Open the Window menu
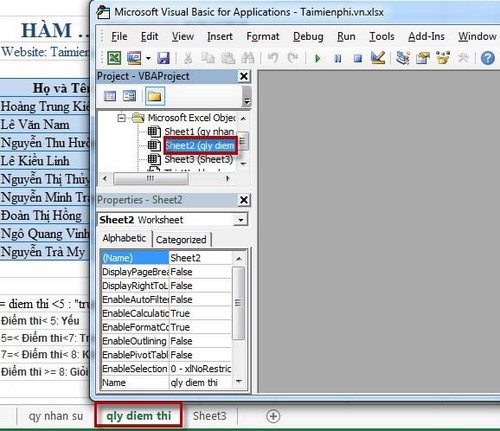 [477, 36]
